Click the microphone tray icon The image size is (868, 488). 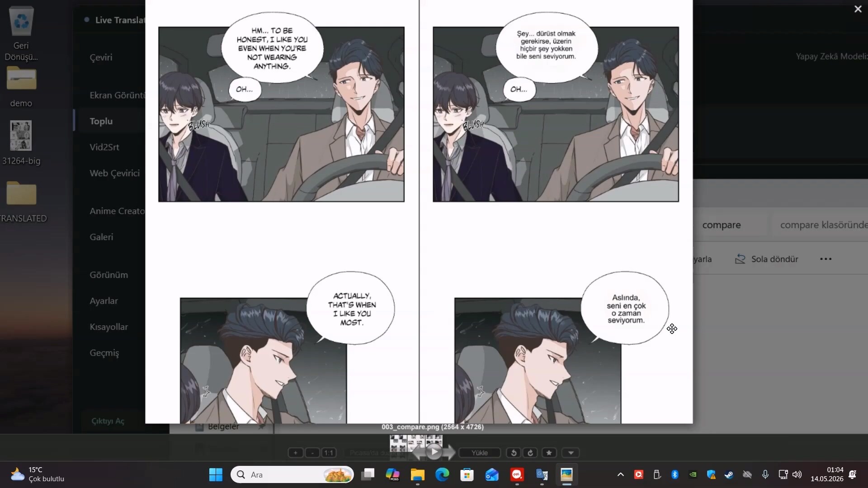765,474
